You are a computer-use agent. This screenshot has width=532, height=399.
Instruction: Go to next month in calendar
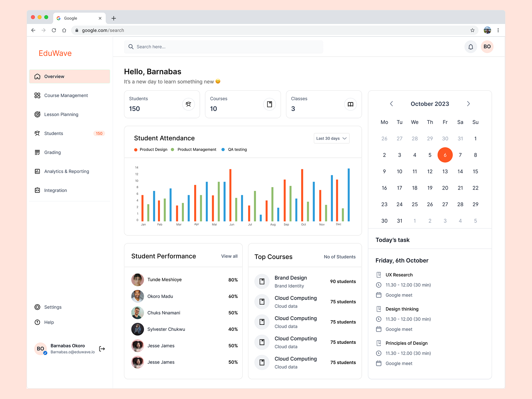468,104
